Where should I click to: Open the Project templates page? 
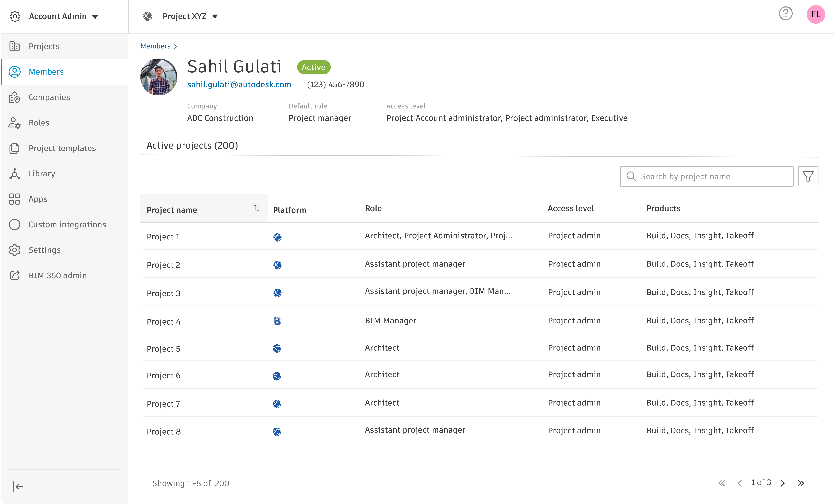pos(62,148)
